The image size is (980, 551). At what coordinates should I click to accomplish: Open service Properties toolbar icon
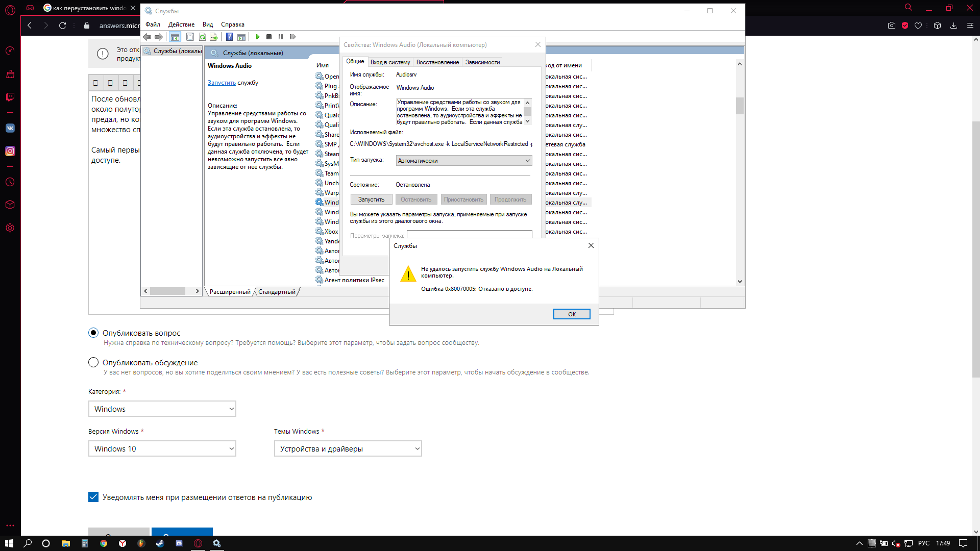(x=190, y=37)
